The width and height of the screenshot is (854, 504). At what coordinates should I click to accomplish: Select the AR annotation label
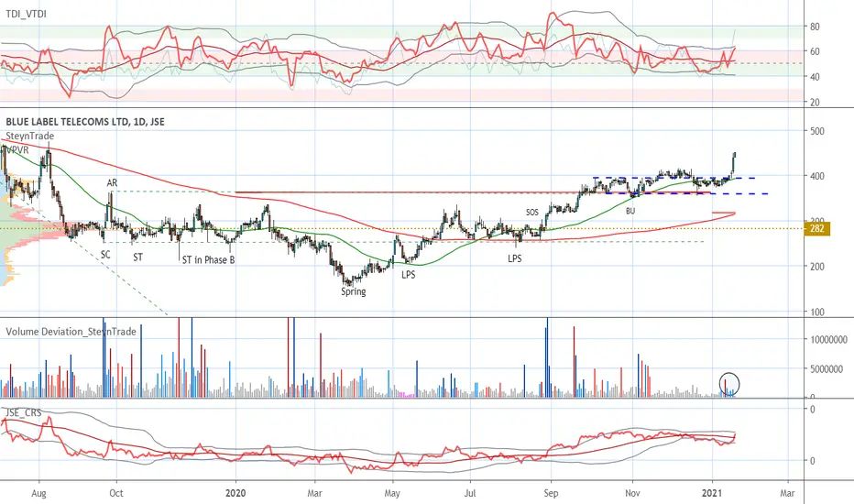(x=112, y=183)
